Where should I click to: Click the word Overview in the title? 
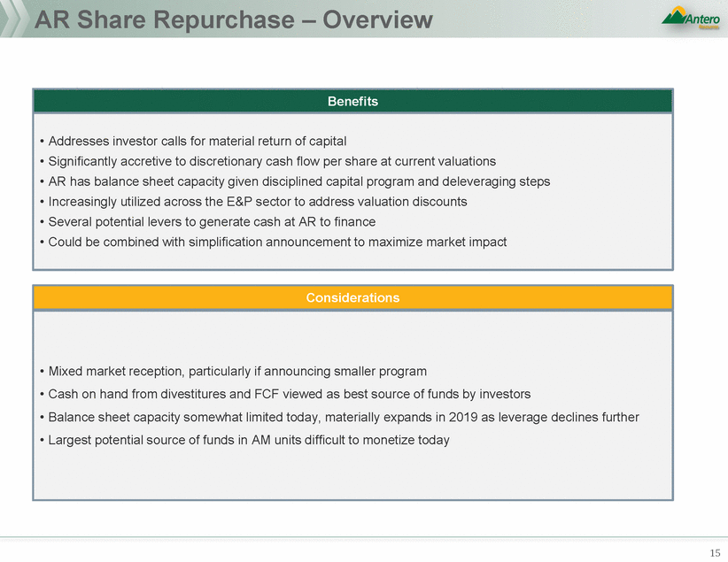point(378,19)
